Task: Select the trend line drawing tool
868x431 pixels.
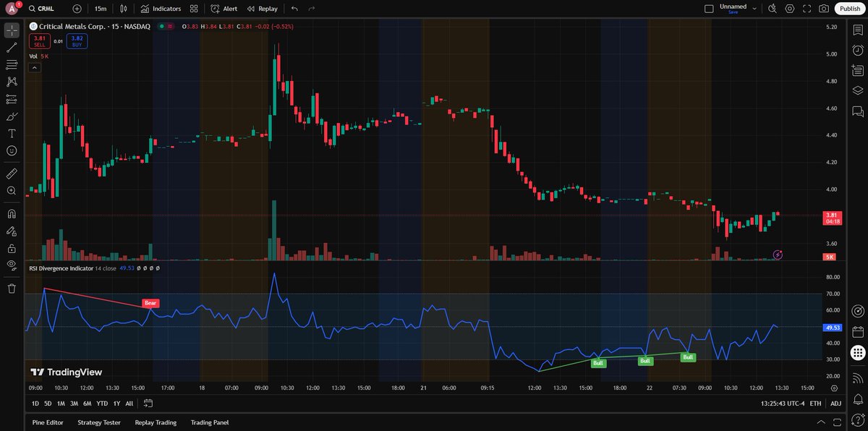Action: pyautogui.click(x=12, y=48)
